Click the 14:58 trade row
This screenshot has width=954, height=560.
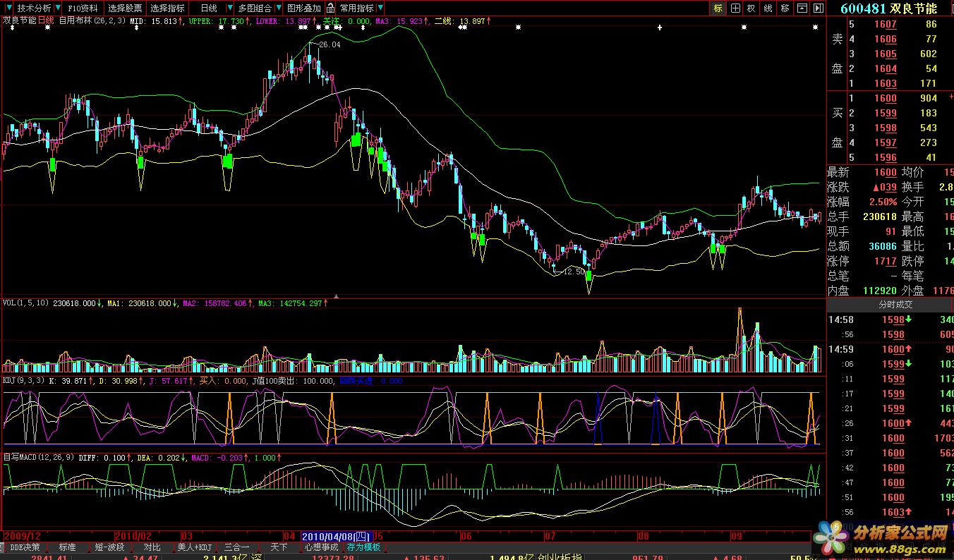pos(890,320)
